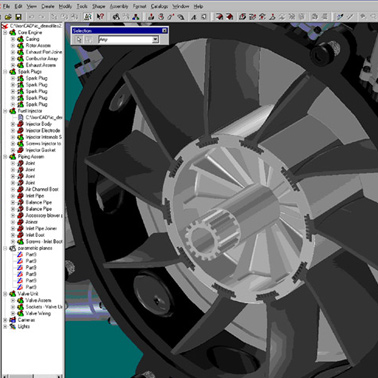Image resolution: width=378 pixels, height=378 pixels.
Task: Select the Inlet Boot tree item
Action: [35, 235]
